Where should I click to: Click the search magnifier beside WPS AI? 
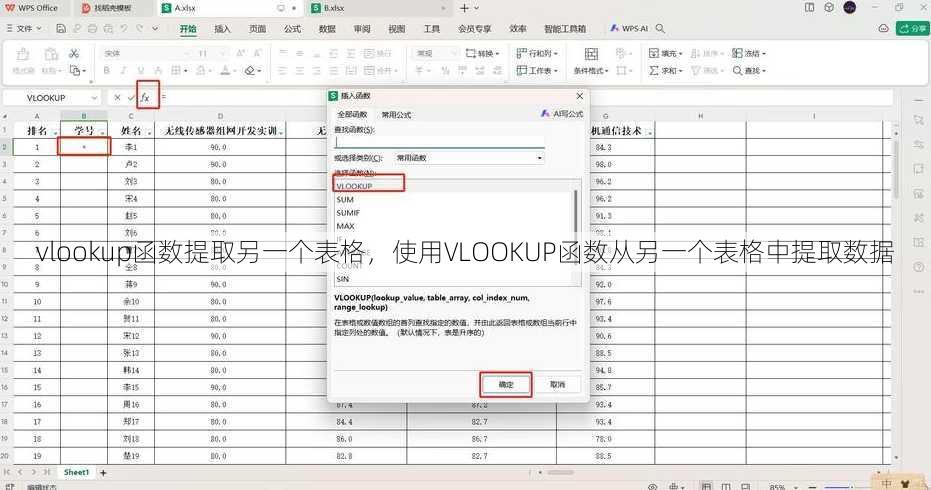click(660, 29)
